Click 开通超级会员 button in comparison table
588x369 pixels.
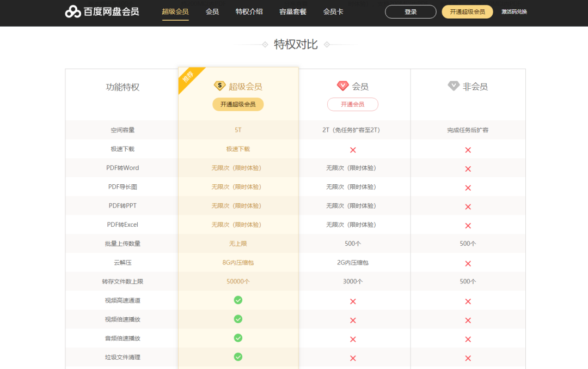(x=238, y=104)
